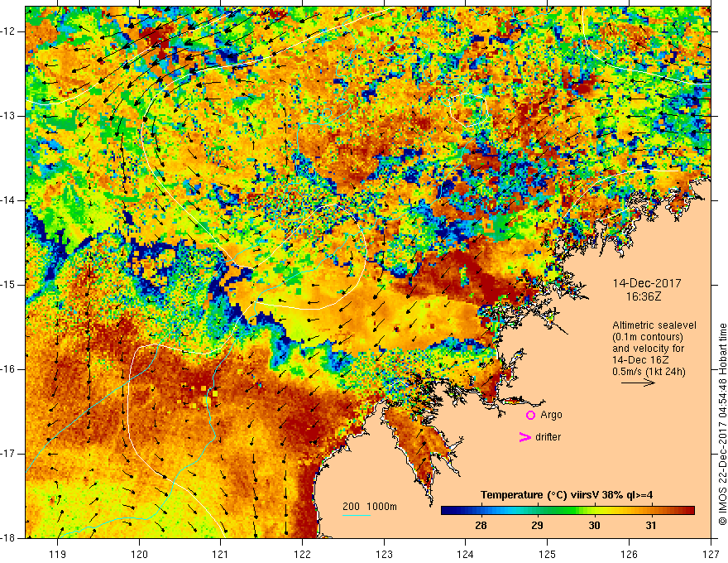
Task: Click latitude label -12
Action: (8, 31)
